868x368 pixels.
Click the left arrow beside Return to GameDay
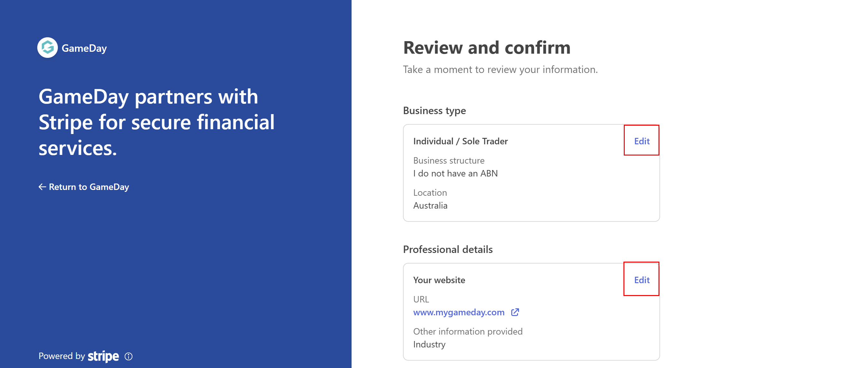coord(42,187)
